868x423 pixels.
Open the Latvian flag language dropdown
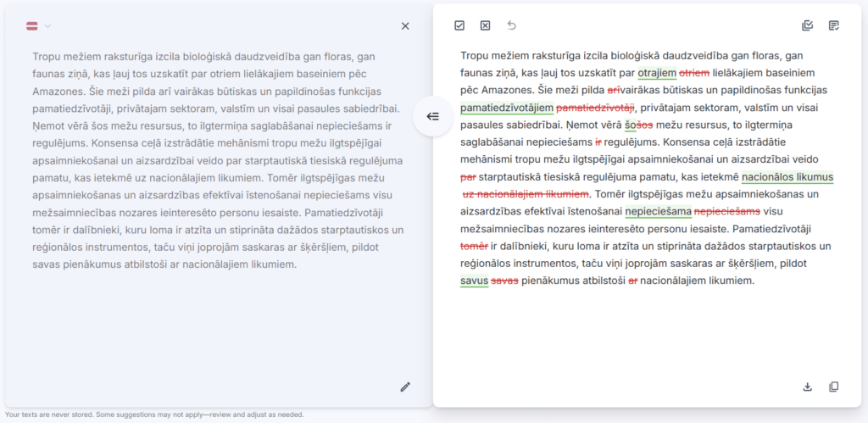click(32, 26)
